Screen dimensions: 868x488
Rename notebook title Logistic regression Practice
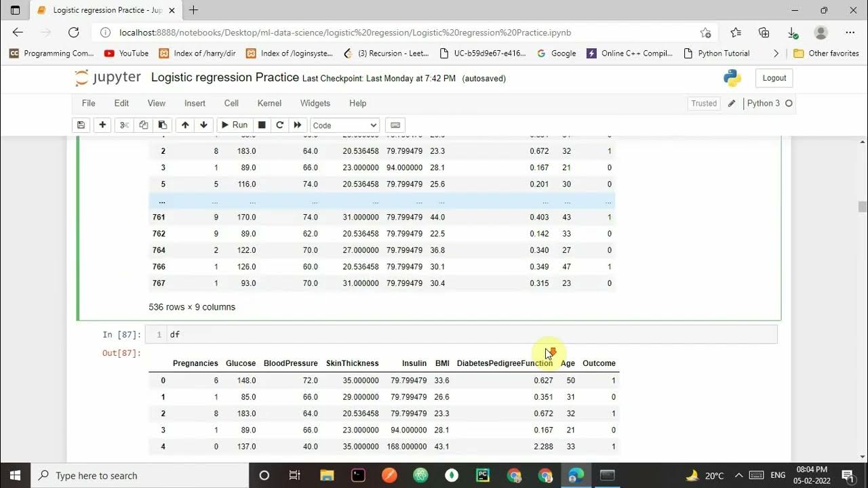(224, 77)
